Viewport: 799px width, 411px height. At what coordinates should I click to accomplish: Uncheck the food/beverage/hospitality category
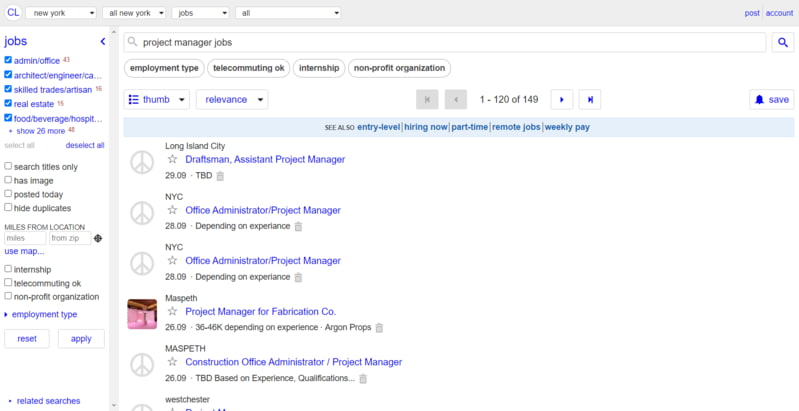pos(8,118)
